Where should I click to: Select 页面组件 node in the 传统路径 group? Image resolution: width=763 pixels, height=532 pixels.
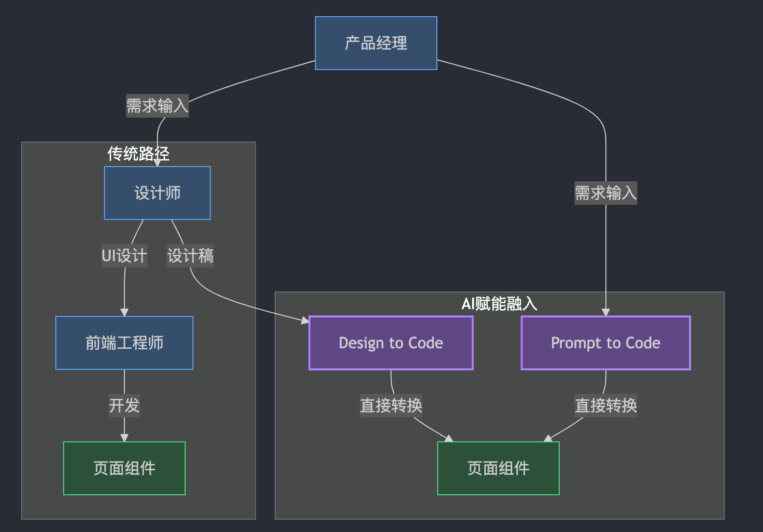pos(124,468)
